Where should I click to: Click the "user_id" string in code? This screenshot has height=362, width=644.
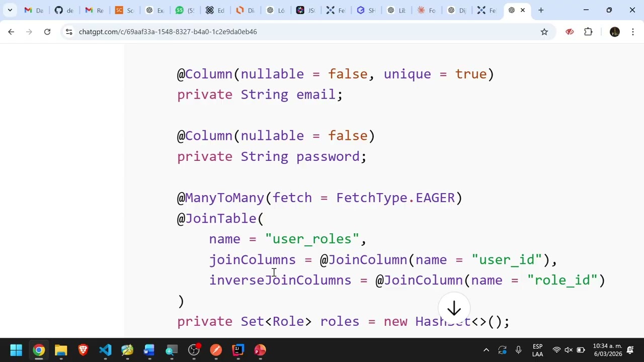(507, 260)
